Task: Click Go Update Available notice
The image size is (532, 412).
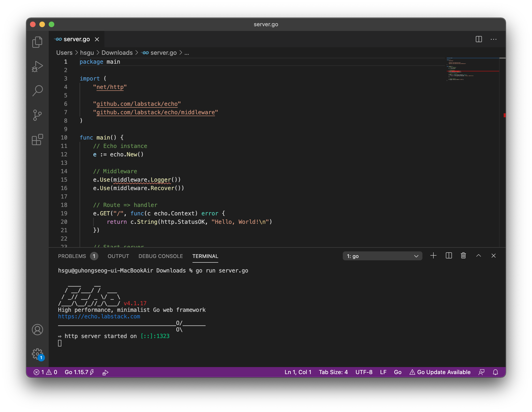Action: click(440, 372)
